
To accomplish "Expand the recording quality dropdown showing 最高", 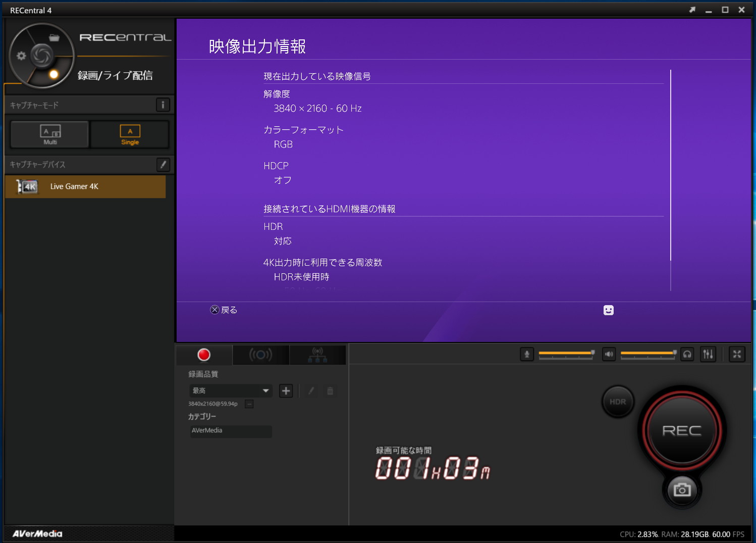I will 231,390.
